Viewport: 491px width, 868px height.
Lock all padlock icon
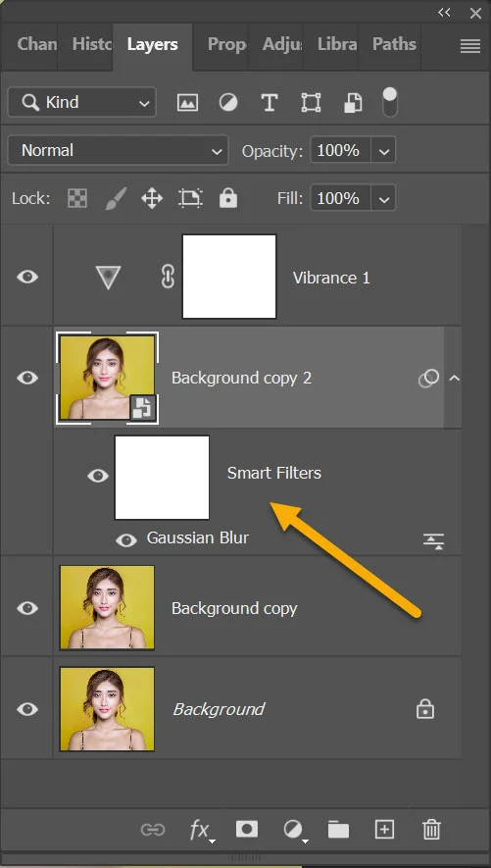[227, 197]
